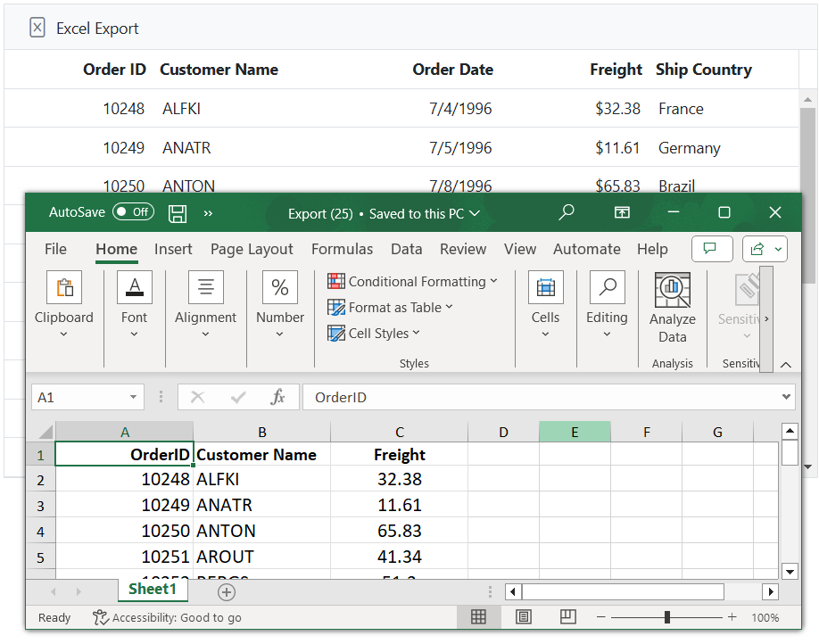The image size is (819, 644).
Task: Click the Insert Function fx icon
Action: pyautogui.click(x=277, y=397)
